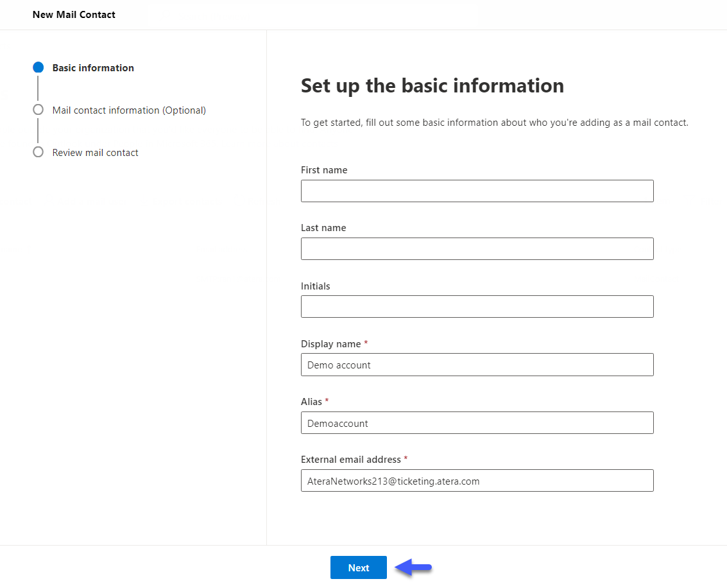The image size is (727, 588).
Task: Select the Basic information wizard step
Action: (92, 67)
